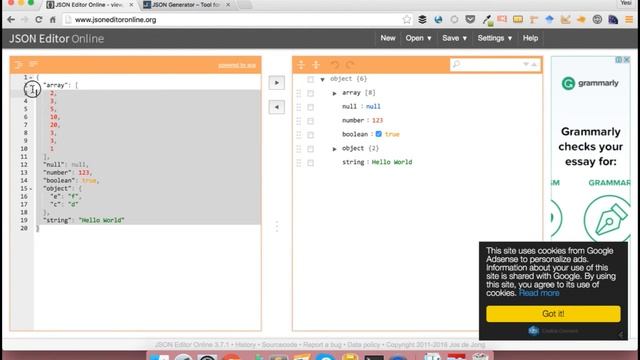Open the Terminal icon in the Dock
Image resolution: width=640 pixels, height=360 pixels.
tap(374, 358)
